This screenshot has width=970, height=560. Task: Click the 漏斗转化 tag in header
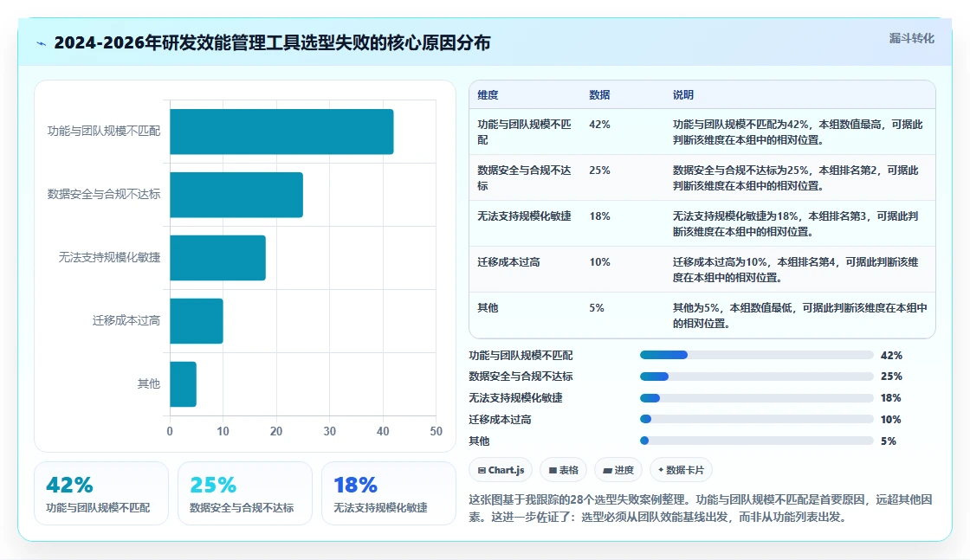[x=911, y=38]
